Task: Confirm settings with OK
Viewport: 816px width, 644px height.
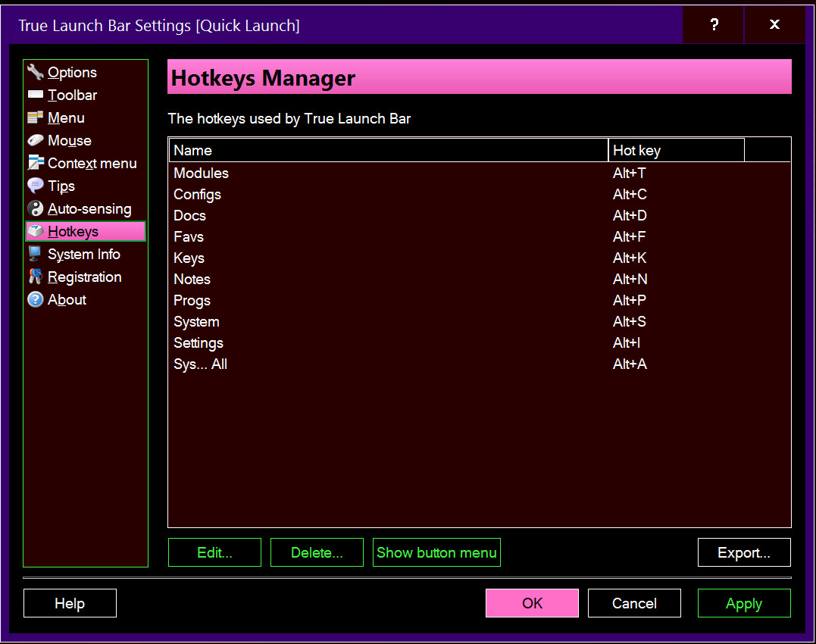Action: (x=532, y=603)
